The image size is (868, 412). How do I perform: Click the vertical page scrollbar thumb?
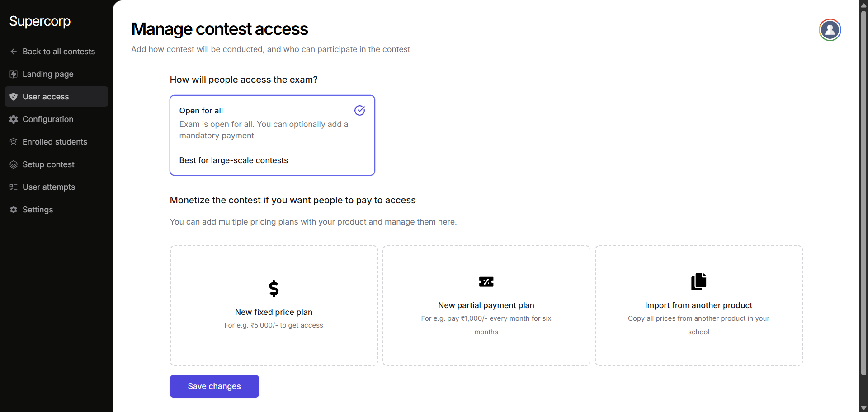pos(863,194)
